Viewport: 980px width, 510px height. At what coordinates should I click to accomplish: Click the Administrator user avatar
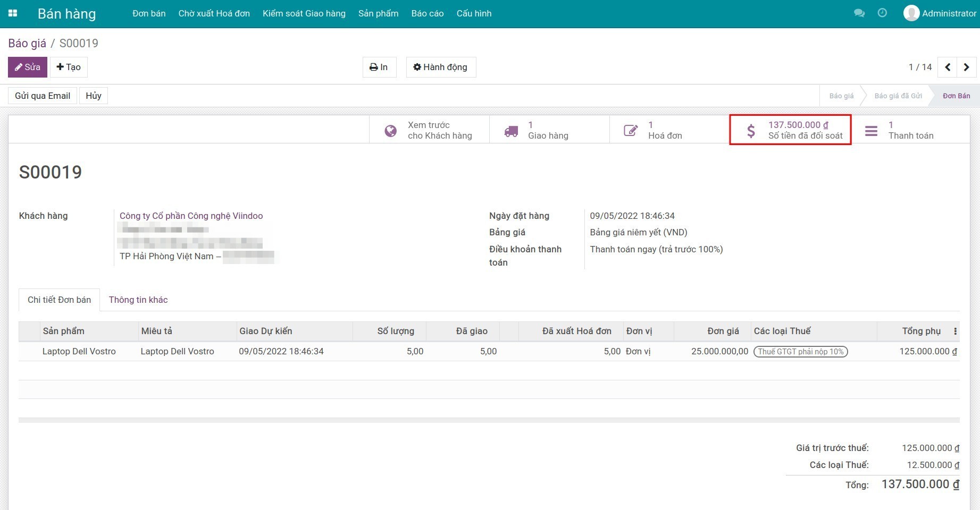(911, 13)
